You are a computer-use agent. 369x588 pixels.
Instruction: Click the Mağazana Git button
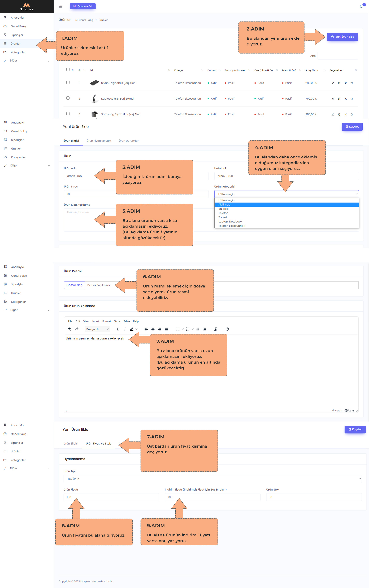[x=83, y=6]
